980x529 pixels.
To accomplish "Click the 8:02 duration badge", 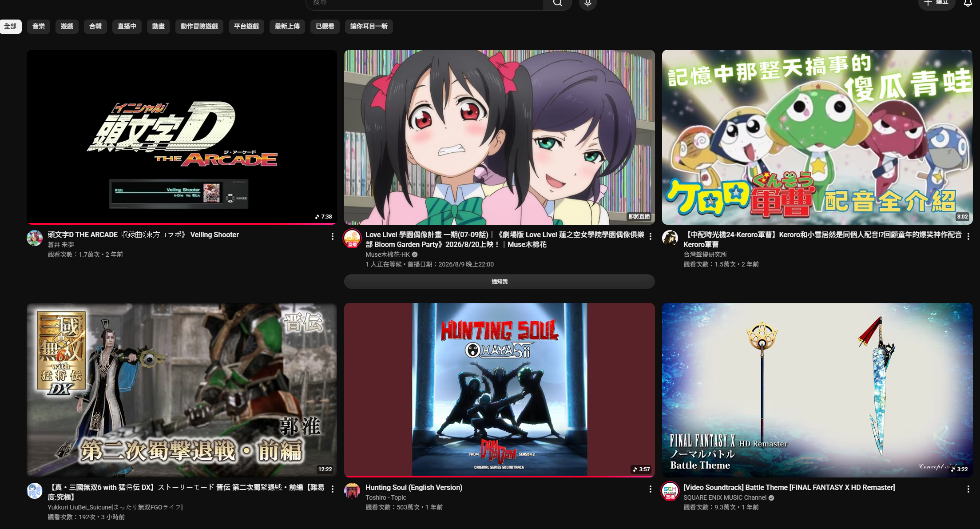I will point(962,217).
